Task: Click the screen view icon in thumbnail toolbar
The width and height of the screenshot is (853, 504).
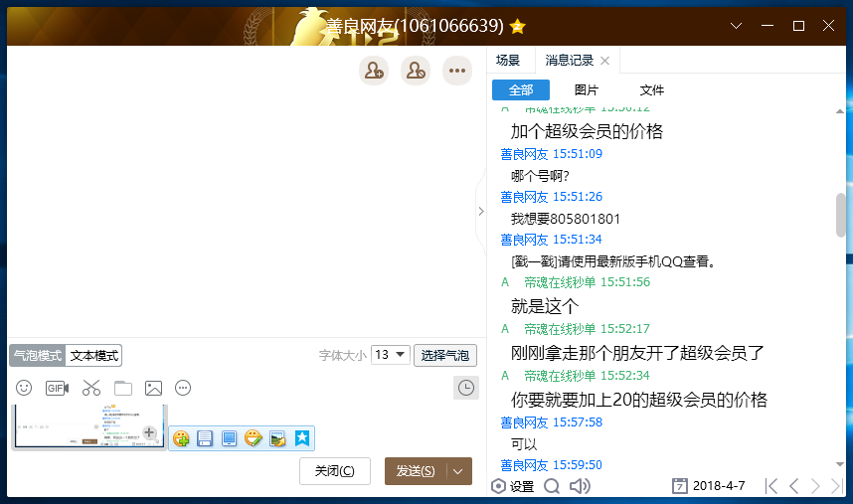Action: click(229, 438)
